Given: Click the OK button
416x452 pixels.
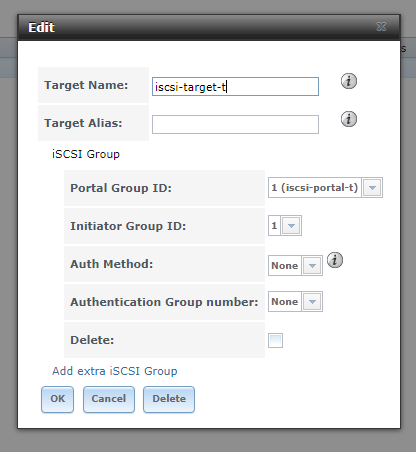Looking at the screenshot, I should [x=57, y=399].
